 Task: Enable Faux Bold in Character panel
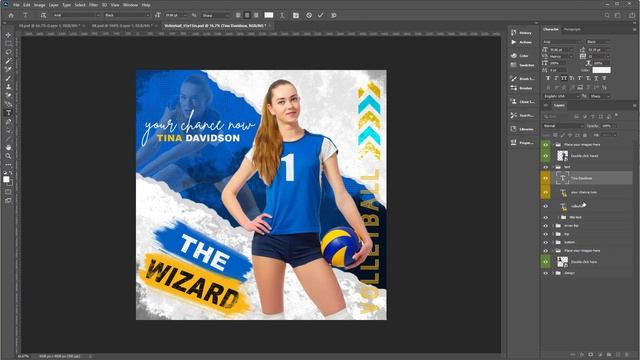548,78
